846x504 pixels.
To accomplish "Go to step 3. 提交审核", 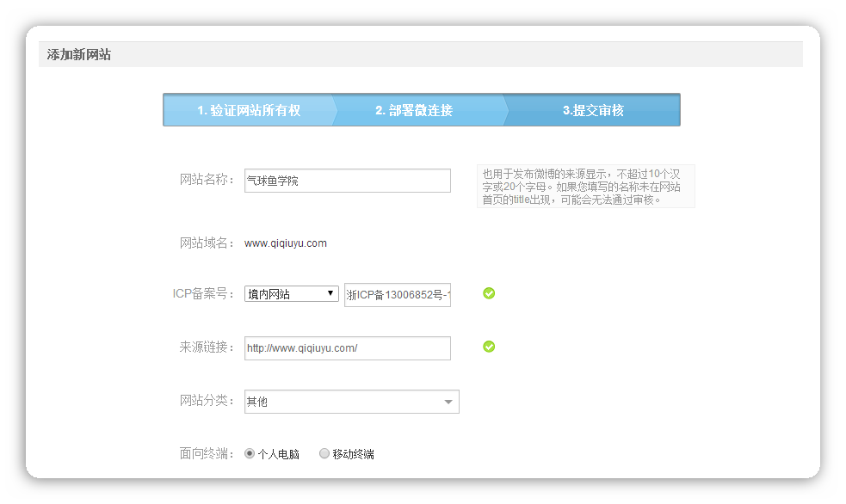I will click(x=593, y=110).
